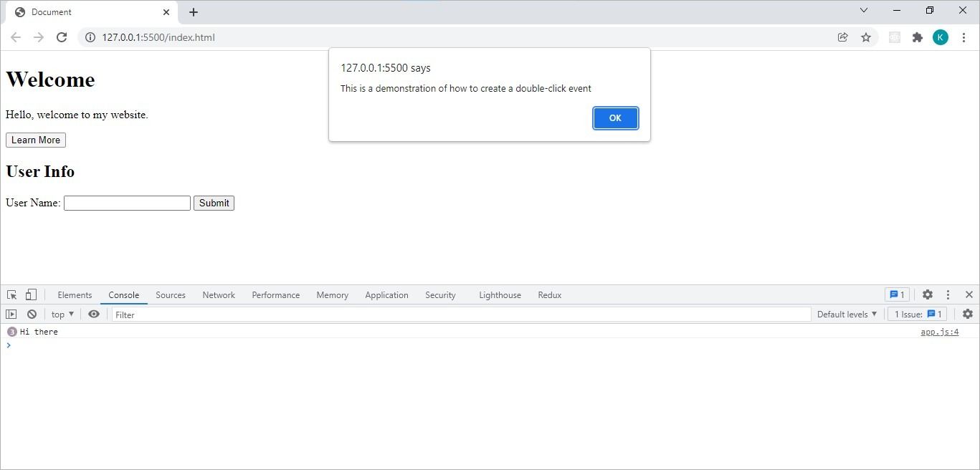
Task: Click the browser forward arrow
Action: tap(39, 37)
